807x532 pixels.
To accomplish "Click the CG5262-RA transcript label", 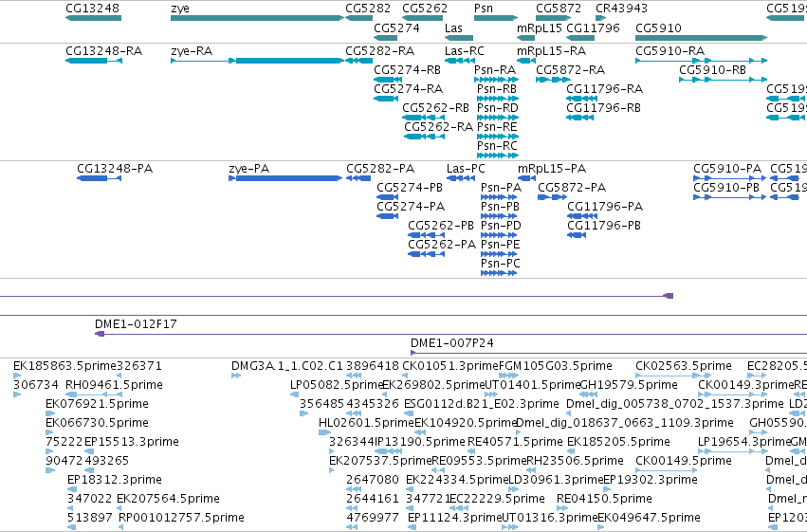I will pyautogui.click(x=438, y=127).
